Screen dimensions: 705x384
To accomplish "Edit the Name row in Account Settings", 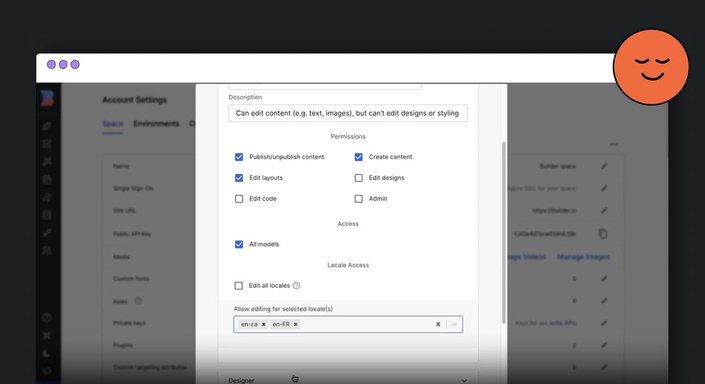I will (604, 166).
